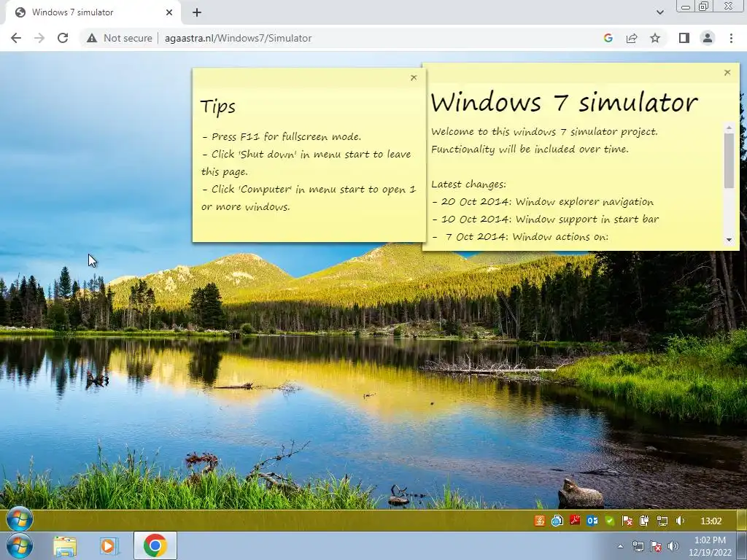Bookmark this page with the star icon
The height and width of the screenshot is (560, 747).
coord(655,38)
